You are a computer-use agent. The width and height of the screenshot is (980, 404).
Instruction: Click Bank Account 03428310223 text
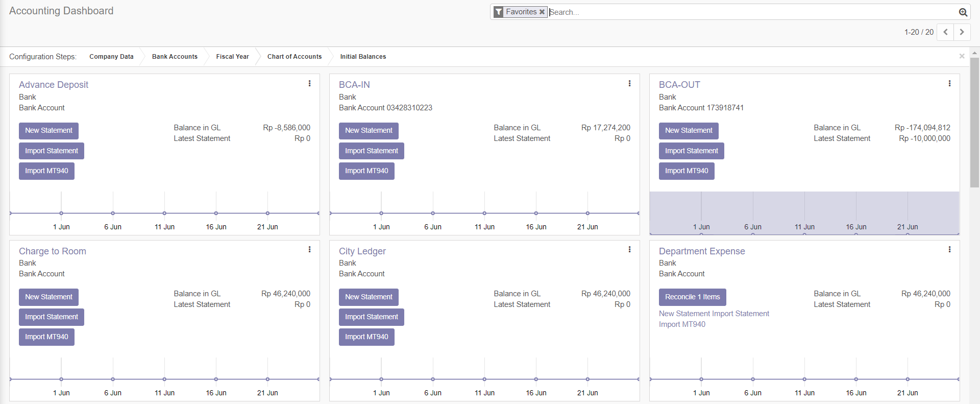[x=385, y=108]
